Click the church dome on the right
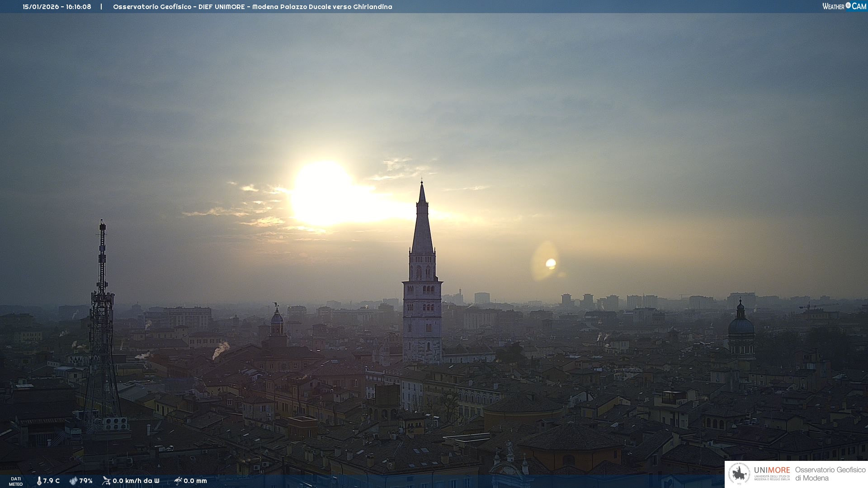868x488 pixels. (x=741, y=325)
